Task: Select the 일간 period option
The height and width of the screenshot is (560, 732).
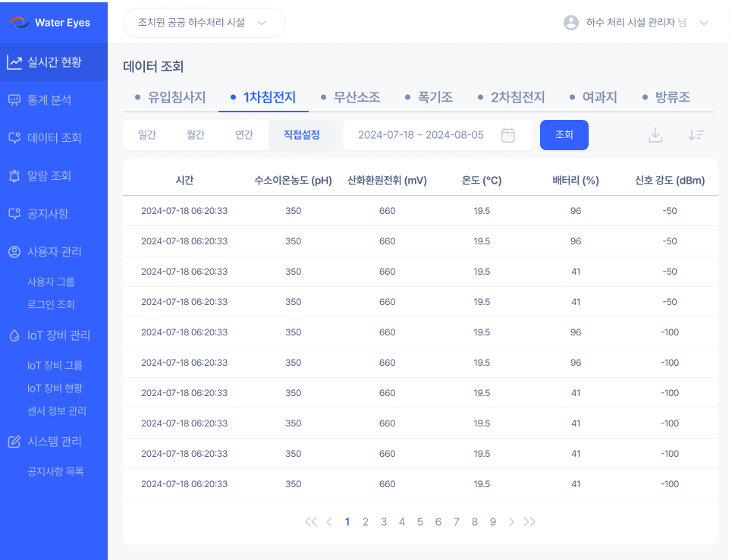Action: point(147,135)
